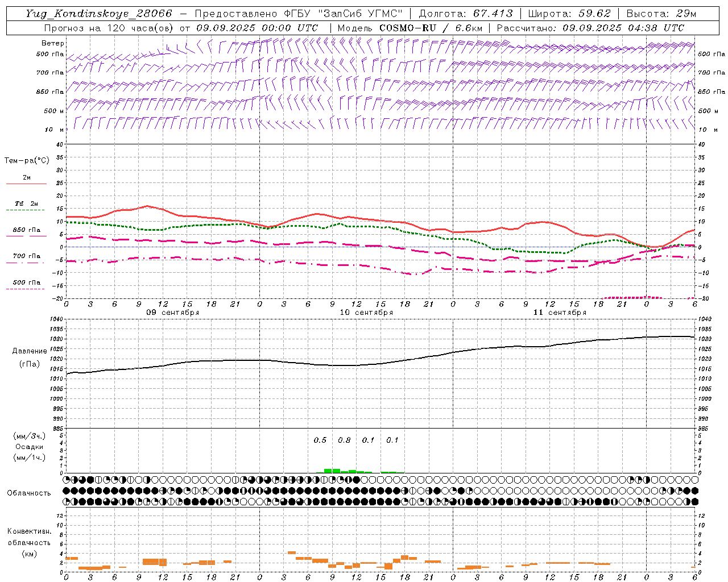Click the (мм/1ч.) precipitation units label
This screenshot has height=582, width=728.
[30, 458]
